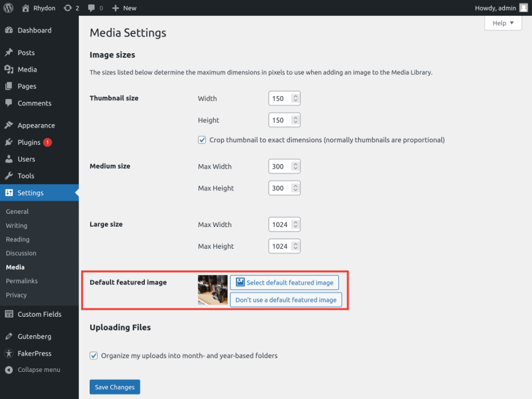The height and width of the screenshot is (399, 532).
Task: Click the Appearance paintbrush icon
Action: pos(9,126)
